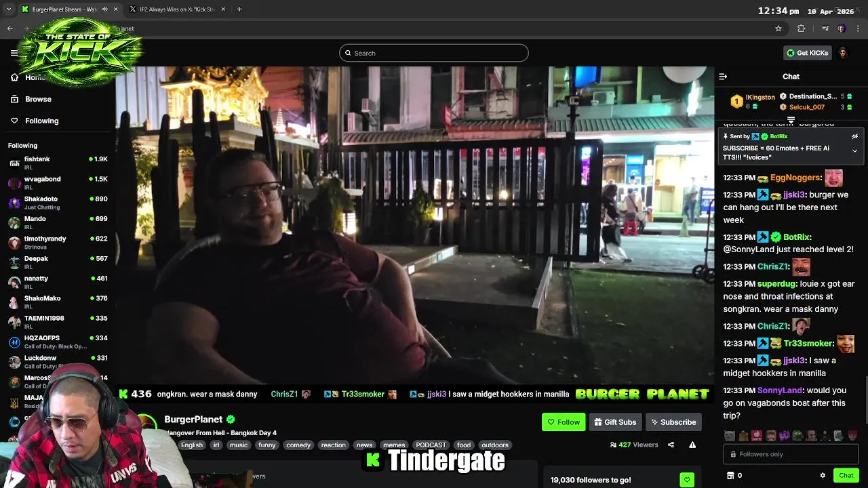Viewport: 868px width, 488px height.
Task: Click the Followers only chat input
Action: coord(791,454)
